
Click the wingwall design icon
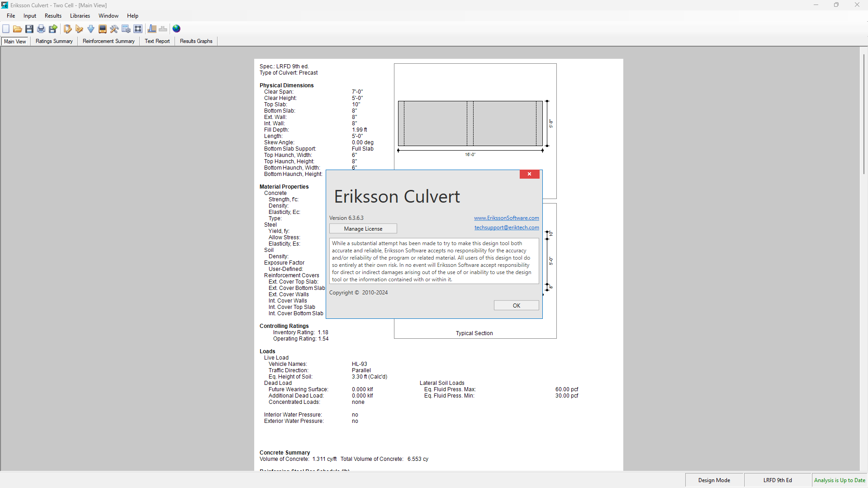coord(152,29)
